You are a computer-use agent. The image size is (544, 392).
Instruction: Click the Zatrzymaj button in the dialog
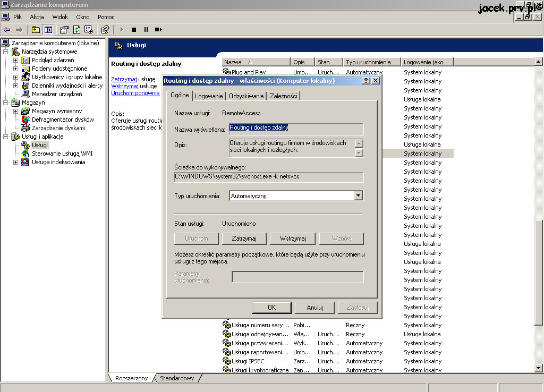click(x=244, y=238)
